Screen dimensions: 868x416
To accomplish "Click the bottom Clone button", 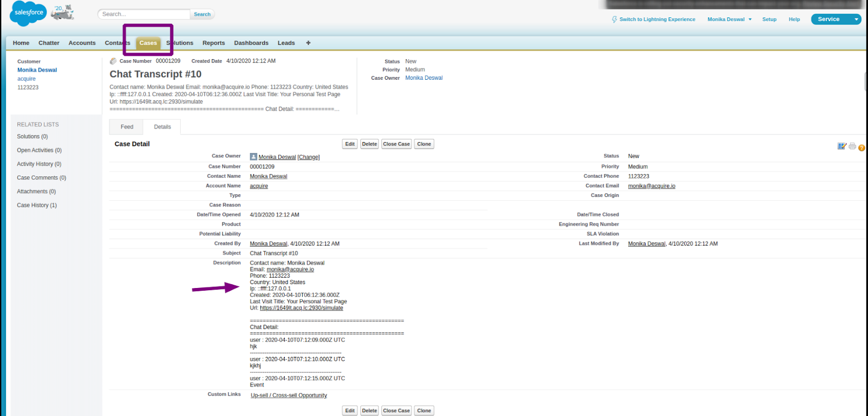I will [424, 411].
